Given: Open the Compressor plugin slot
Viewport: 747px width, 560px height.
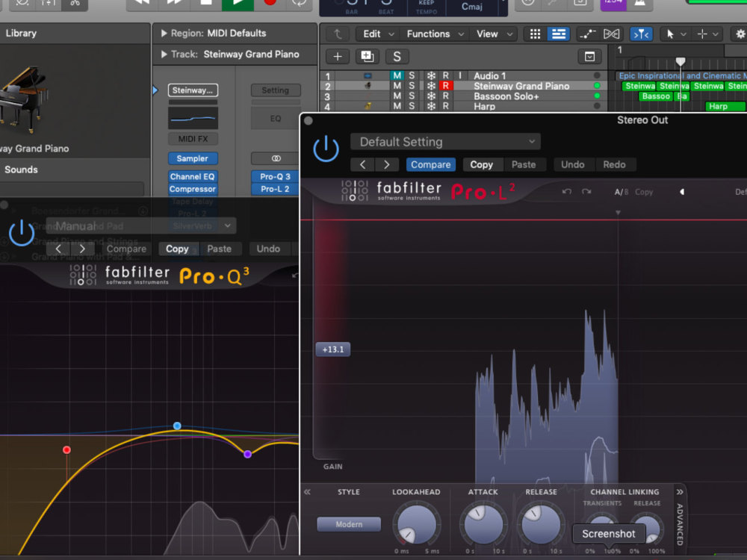Looking at the screenshot, I should [193, 189].
